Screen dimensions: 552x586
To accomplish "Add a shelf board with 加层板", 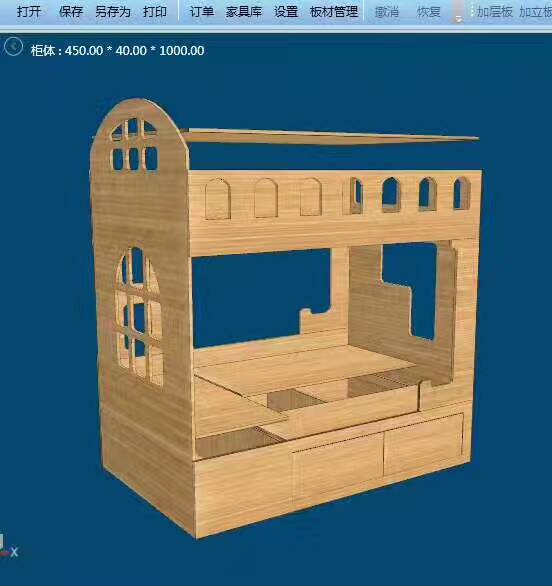I will tap(494, 12).
